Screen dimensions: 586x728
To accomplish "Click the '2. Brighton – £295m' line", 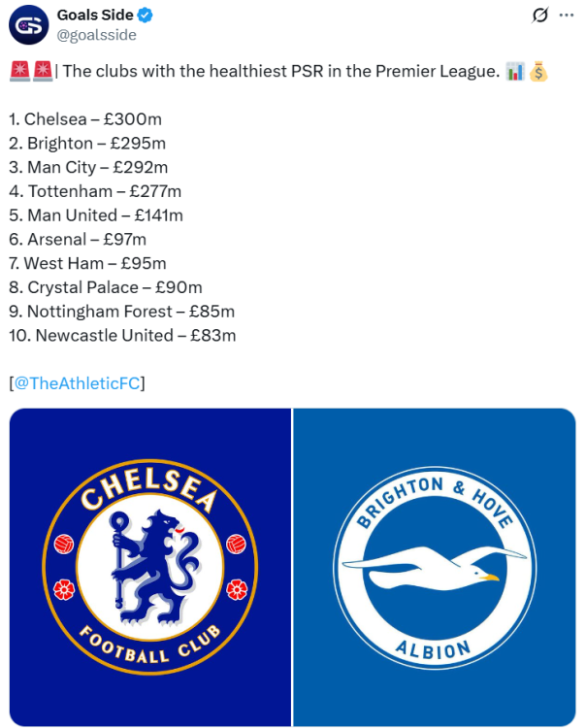I will tap(87, 144).
